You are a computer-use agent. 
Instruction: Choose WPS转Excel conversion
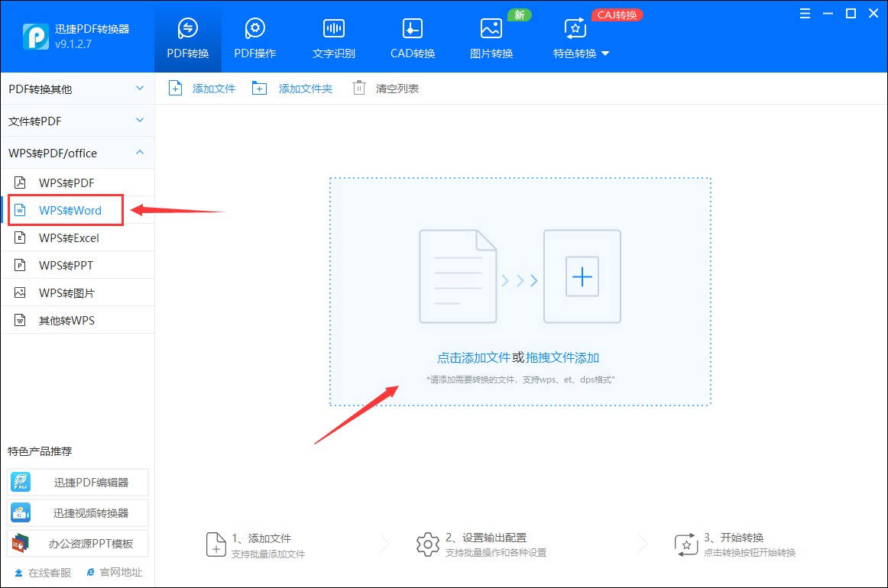78,237
